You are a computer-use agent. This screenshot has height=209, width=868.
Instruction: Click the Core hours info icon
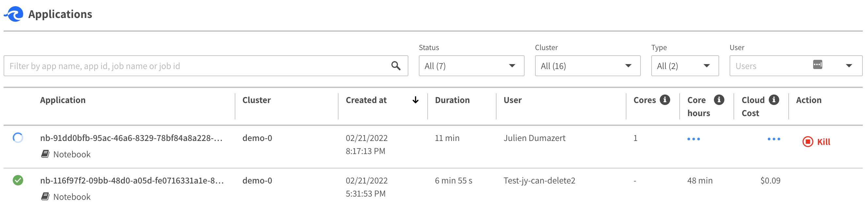[719, 100]
